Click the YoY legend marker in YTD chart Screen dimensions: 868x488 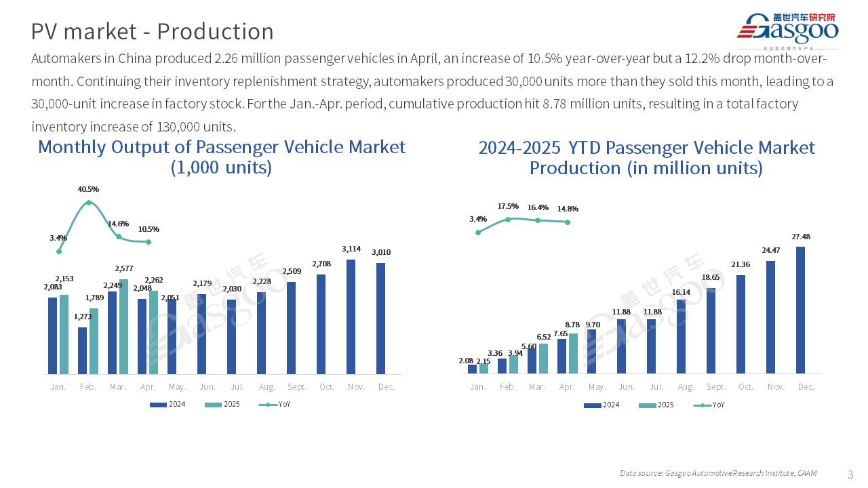click(x=702, y=405)
